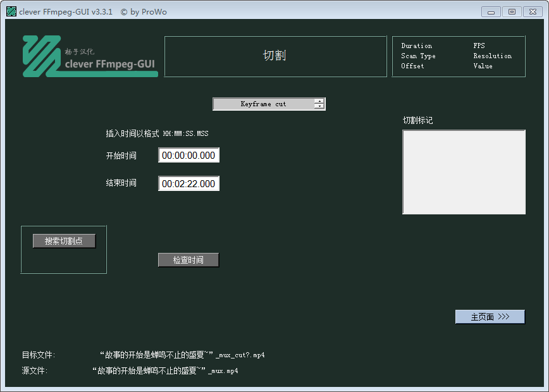Click the 结束时间 label
The width and height of the screenshot is (549, 392).
pyautogui.click(x=121, y=183)
